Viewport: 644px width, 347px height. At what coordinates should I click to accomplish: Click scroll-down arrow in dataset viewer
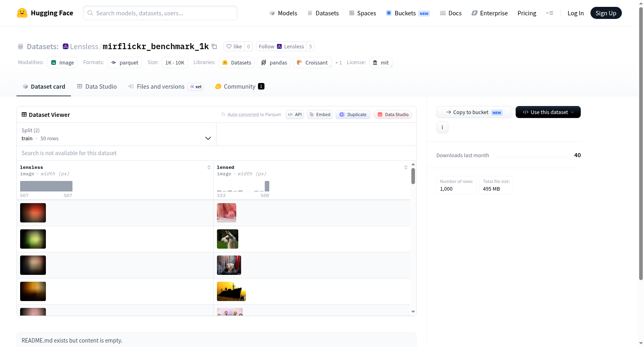[x=413, y=312]
